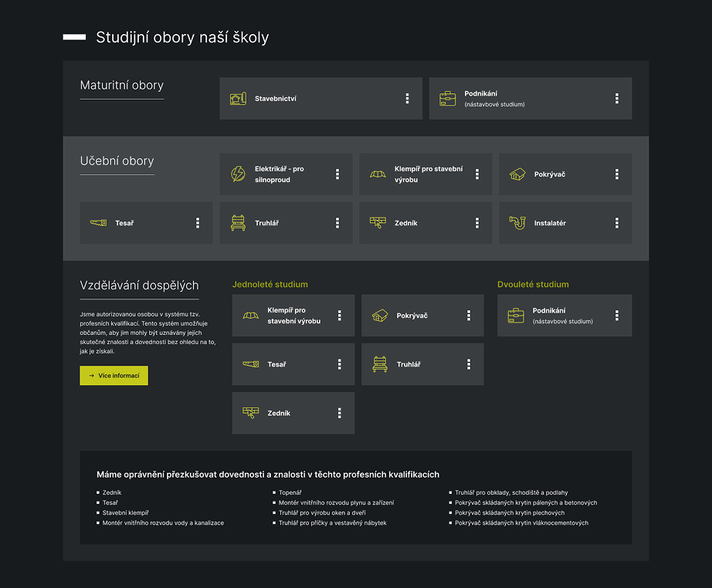Open the Maturitní obory heading link
The image size is (712, 588).
(x=122, y=86)
